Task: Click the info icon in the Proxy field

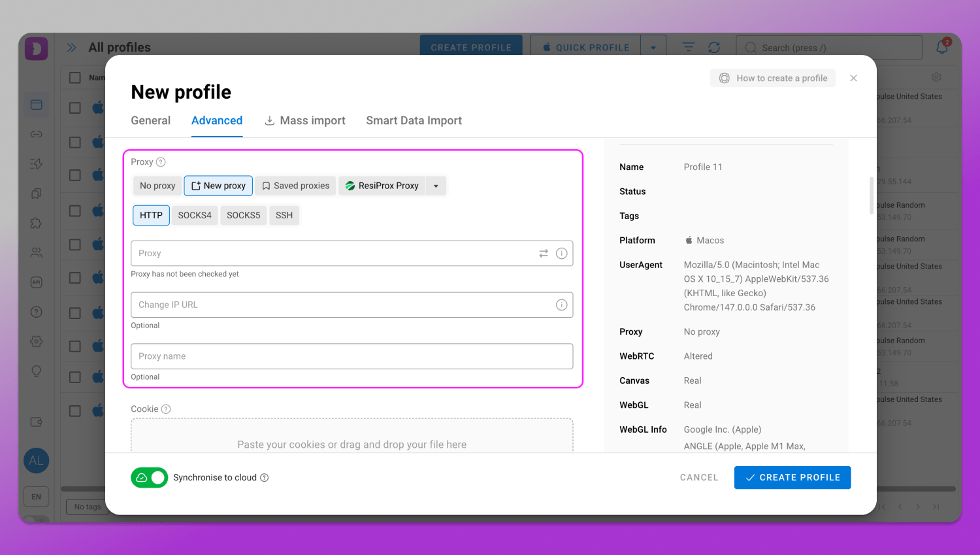Action: tap(561, 254)
